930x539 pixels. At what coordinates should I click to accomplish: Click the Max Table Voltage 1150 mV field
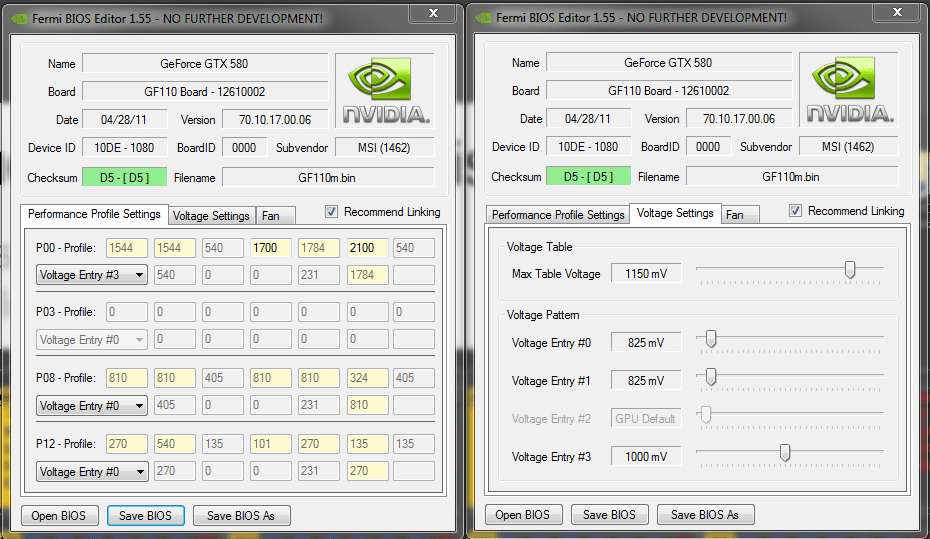coord(646,273)
